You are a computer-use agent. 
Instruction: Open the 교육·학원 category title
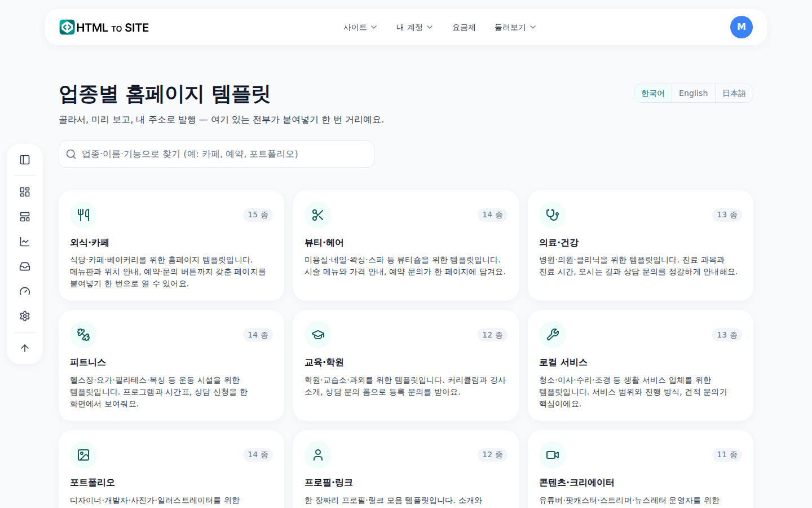324,362
